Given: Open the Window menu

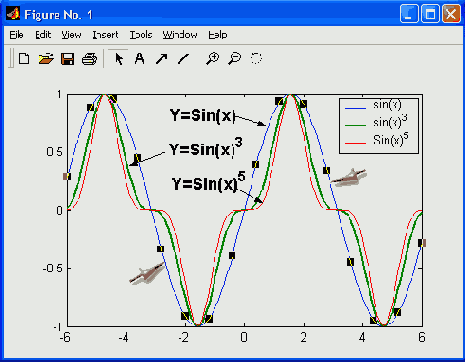Looking at the screenshot, I should click(x=180, y=35).
